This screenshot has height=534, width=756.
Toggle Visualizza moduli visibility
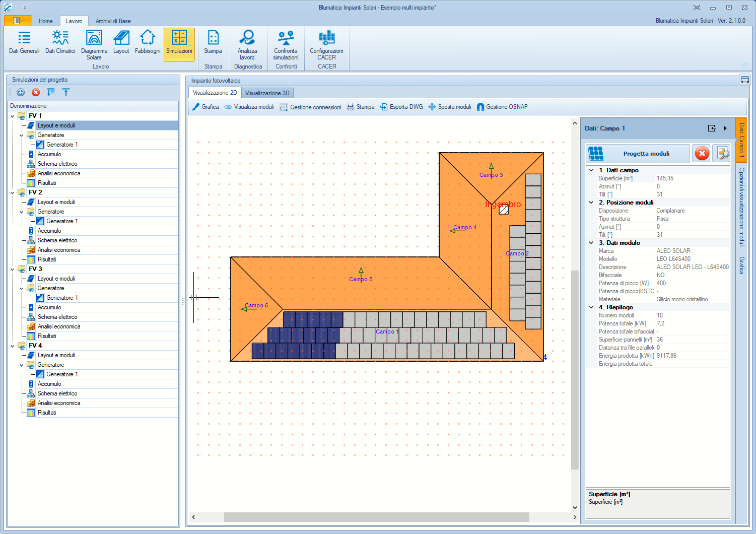coord(249,107)
